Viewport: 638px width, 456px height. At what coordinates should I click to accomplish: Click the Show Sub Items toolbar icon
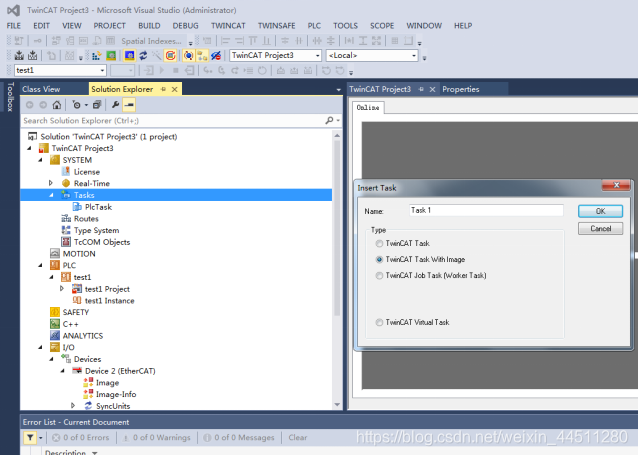pos(202,55)
